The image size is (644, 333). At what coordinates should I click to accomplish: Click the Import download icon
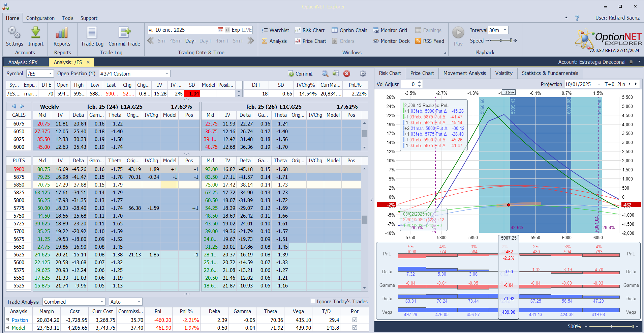click(x=36, y=33)
